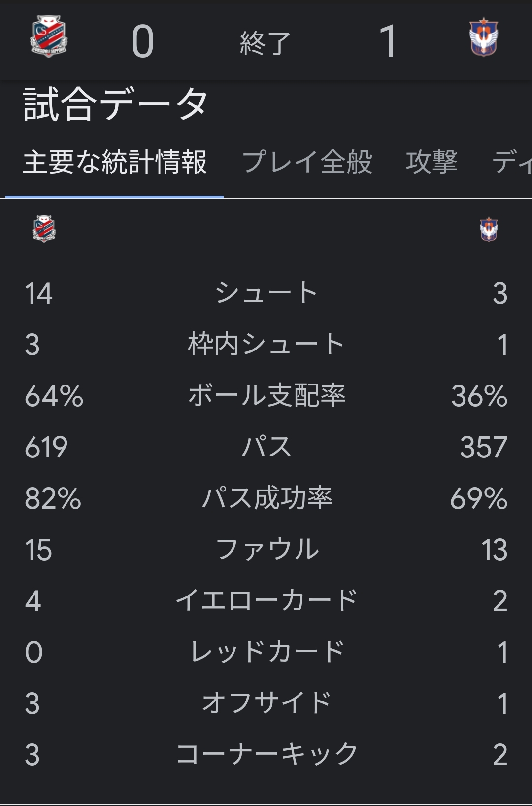The height and width of the screenshot is (806, 532).
Task: Tap the Albirex Niigata crest in header
Action: pos(483,37)
